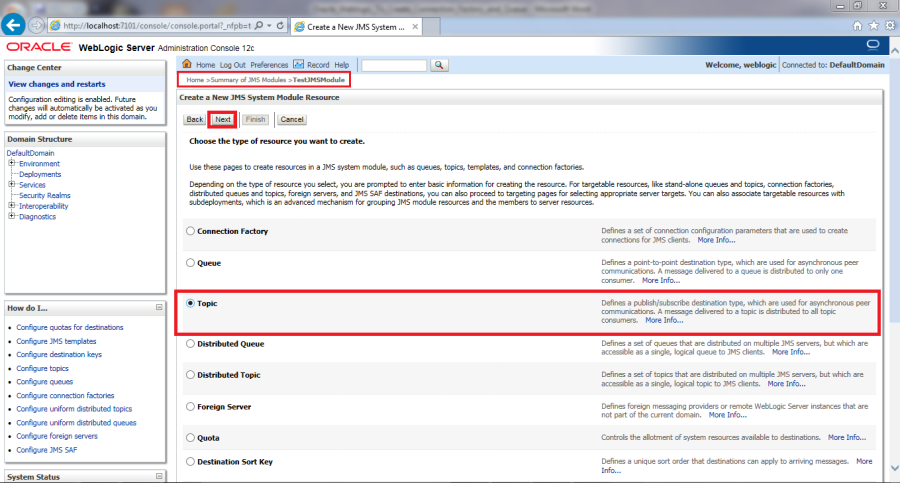900x483 pixels.
Task: Expand the Services tree node
Action: (11, 185)
